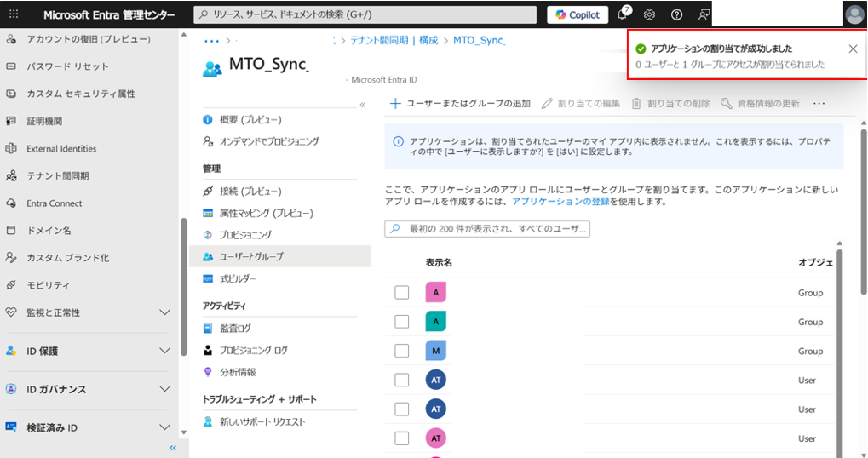Sort by 表示名 column header
The width and height of the screenshot is (868, 458).
(x=439, y=263)
